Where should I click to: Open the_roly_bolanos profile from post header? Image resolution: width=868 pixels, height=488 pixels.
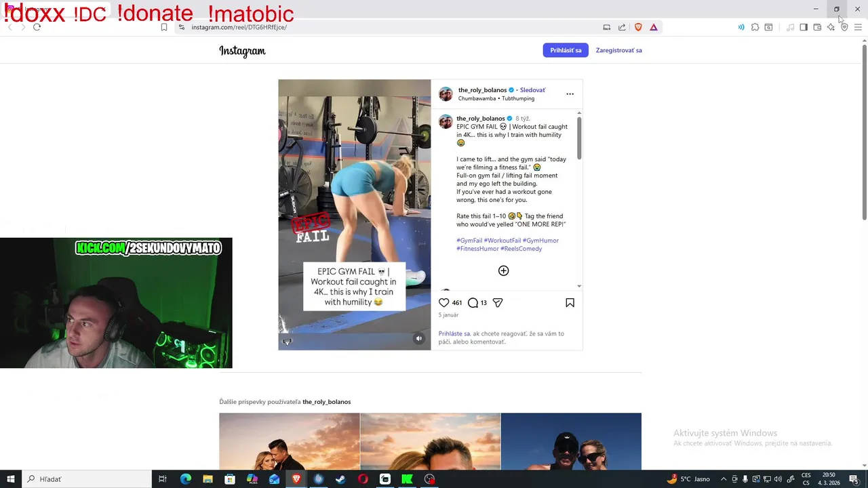click(482, 90)
